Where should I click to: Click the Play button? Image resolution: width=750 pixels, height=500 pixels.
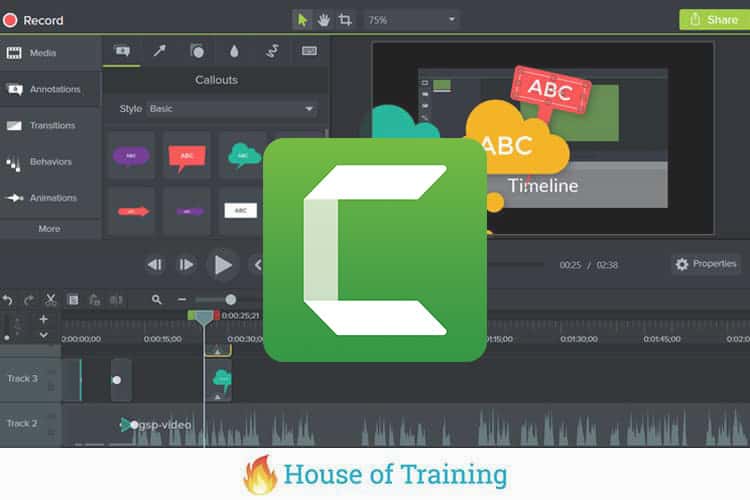[222, 265]
